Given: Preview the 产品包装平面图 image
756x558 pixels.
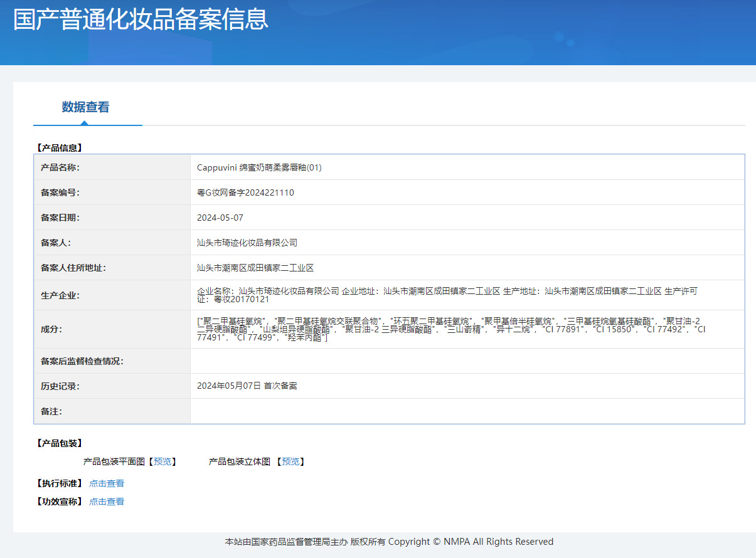Looking at the screenshot, I should point(162,461).
